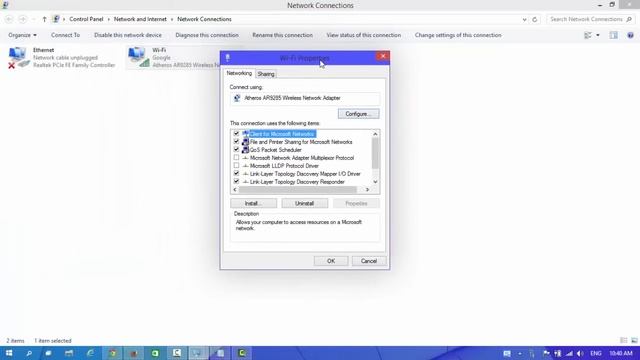640x360 pixels.
Task: Switch to the Sharing tab
Action: (x=266, y=74)
